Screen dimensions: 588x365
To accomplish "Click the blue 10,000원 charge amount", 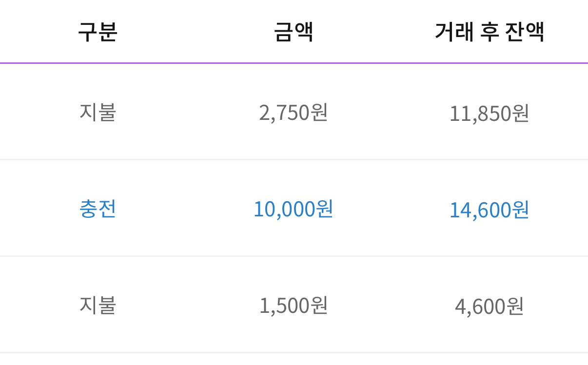I will (x=293, y=209).
